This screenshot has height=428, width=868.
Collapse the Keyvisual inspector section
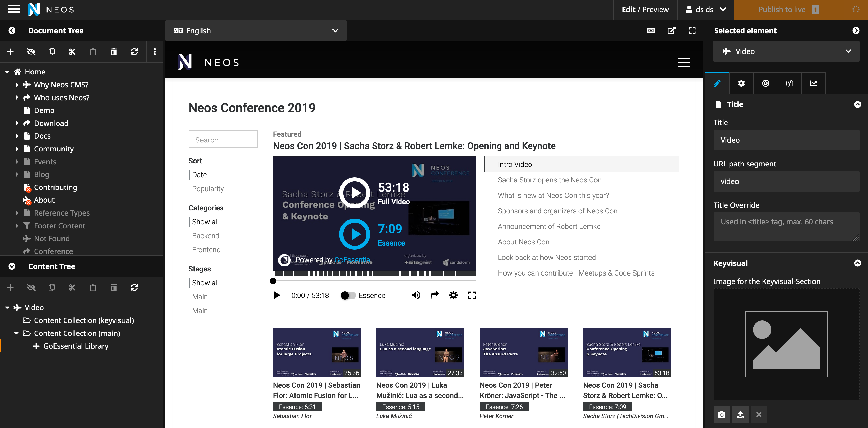coord(857,263)
